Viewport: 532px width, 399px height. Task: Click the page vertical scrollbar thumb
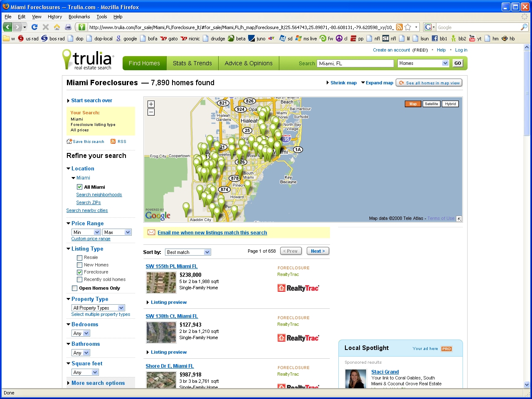point(527,94)
